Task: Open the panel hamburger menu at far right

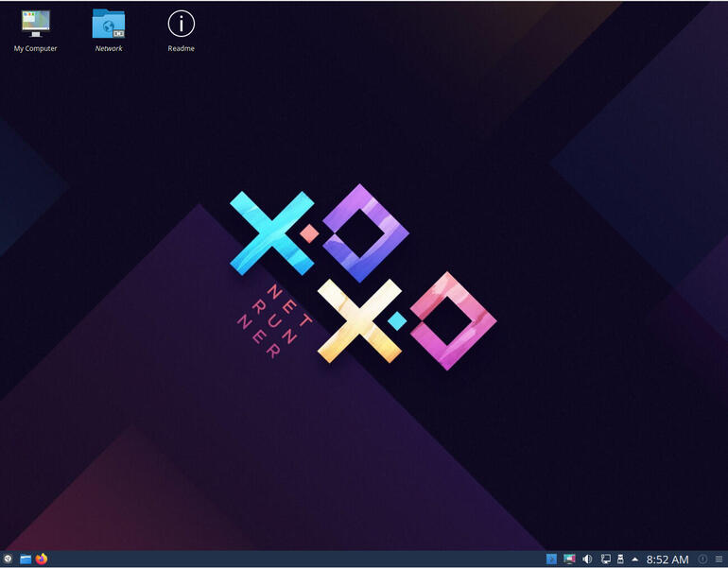Action: (x=719, y=559)
